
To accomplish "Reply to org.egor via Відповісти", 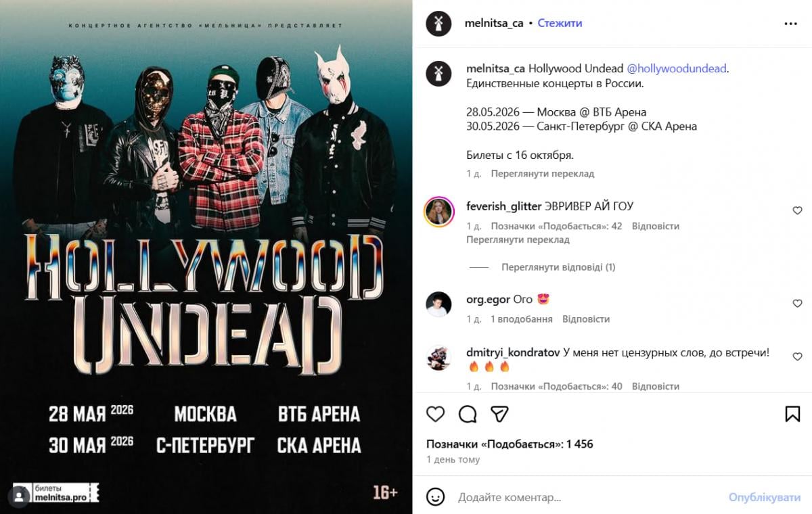I will pyautogui.click(x=586, y=319).
